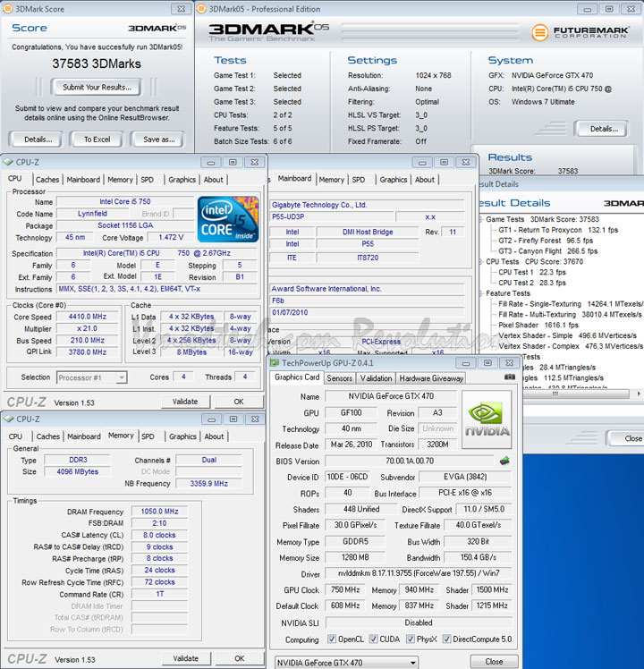
Task: Minimize the CPU-Z Memory window
Action: pyautogui.click(x=211, y=419)
